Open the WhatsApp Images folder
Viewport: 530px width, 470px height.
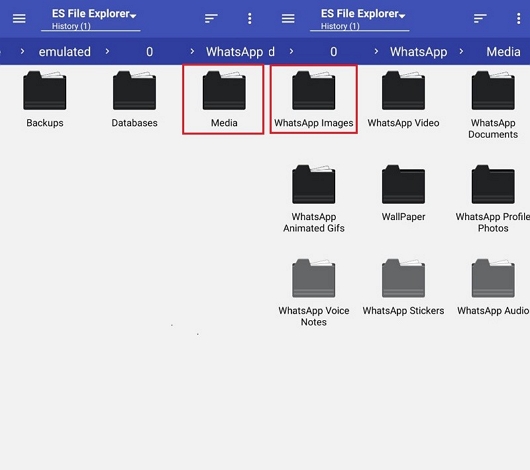[314, 99]
